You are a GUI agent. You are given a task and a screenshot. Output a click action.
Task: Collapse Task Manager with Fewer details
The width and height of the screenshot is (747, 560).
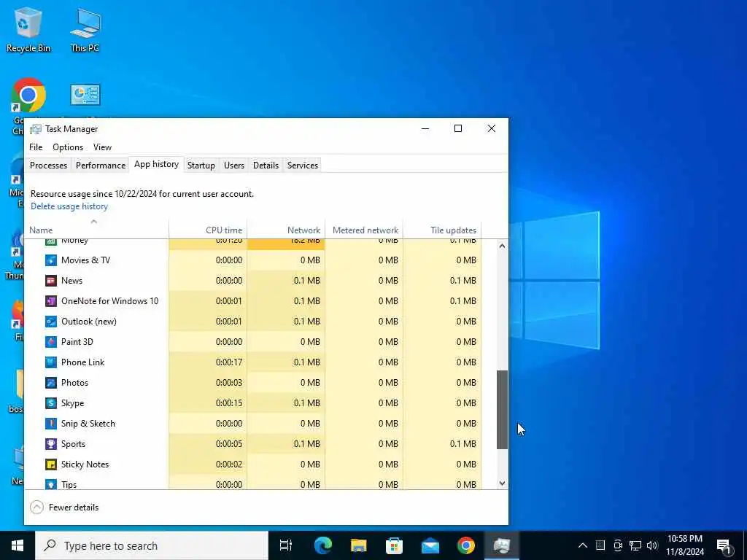(64, 507)
